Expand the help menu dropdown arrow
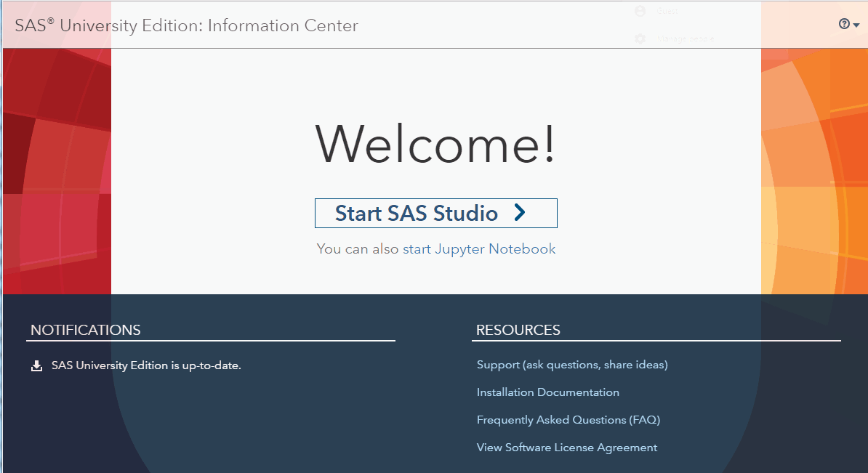This screenshot has height=473, width=868. (856, 25)
